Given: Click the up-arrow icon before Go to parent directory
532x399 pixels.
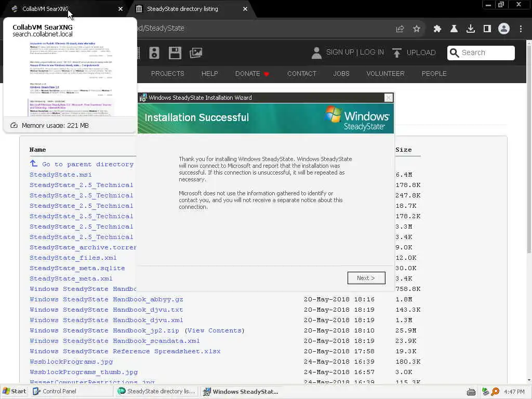Looking at the screenshot, I should [x=34, y=164].
